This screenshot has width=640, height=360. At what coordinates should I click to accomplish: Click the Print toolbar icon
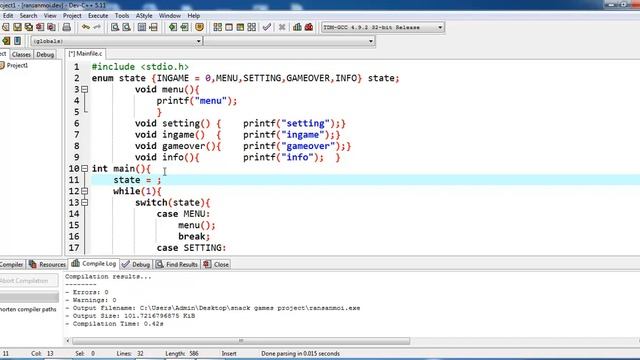tap(67, 27)
